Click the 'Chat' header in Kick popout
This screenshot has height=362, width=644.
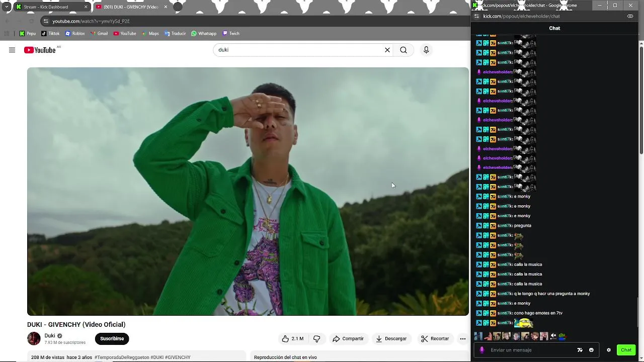coord(554,28)
